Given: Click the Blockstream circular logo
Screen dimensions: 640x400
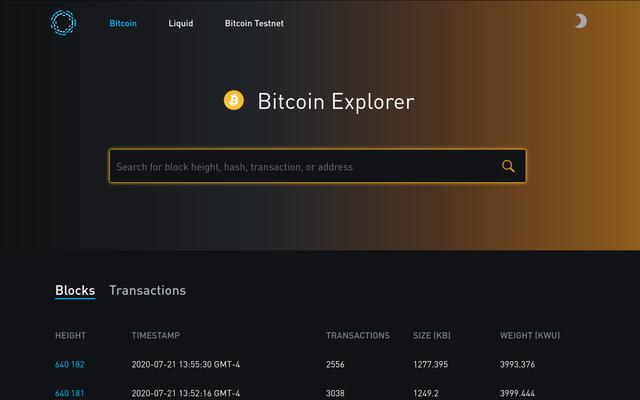Looking at the screenshot, I should [x=63, y=22].
